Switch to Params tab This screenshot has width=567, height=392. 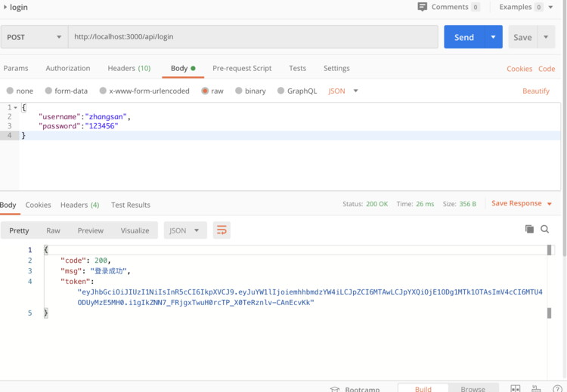[x=16, y=68]
